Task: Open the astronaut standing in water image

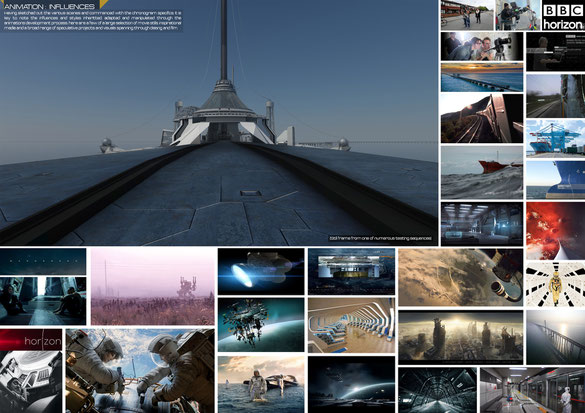Action: [x=261, y=384]
